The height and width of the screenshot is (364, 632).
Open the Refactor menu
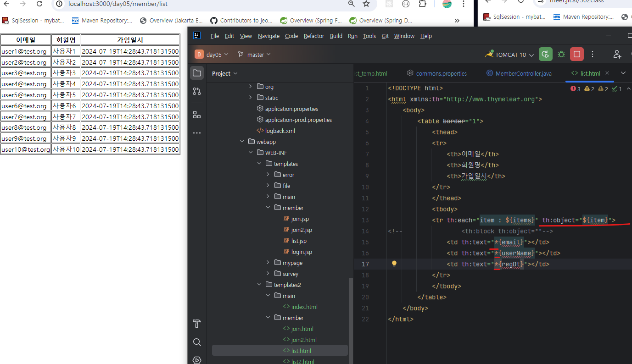coord(314,36)
